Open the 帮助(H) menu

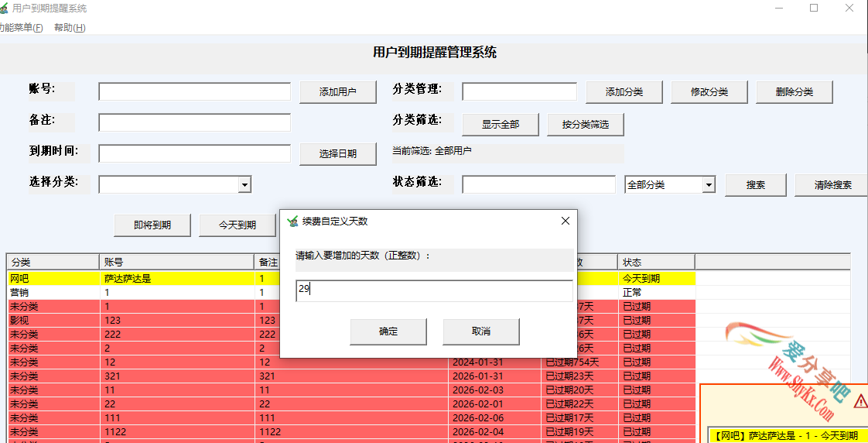tap(70, 28)
